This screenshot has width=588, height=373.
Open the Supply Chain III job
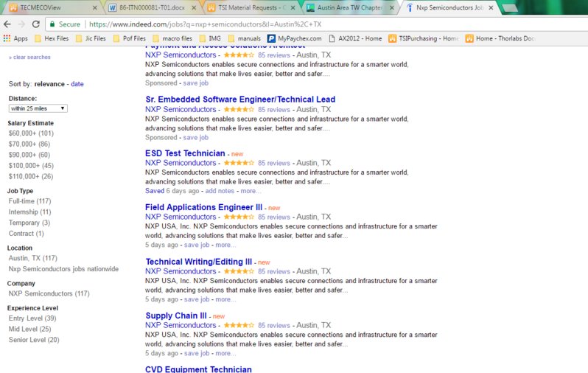click(x=176, y=316)
